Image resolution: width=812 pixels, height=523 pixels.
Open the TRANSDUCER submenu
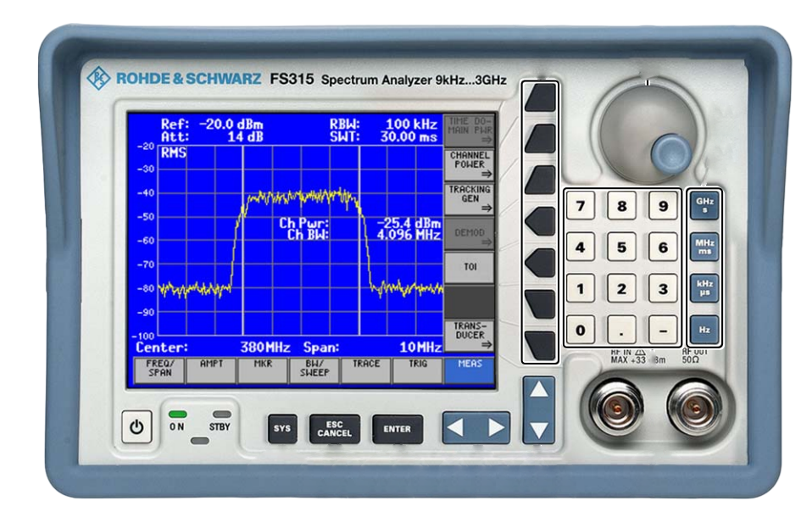coord(470,335)
